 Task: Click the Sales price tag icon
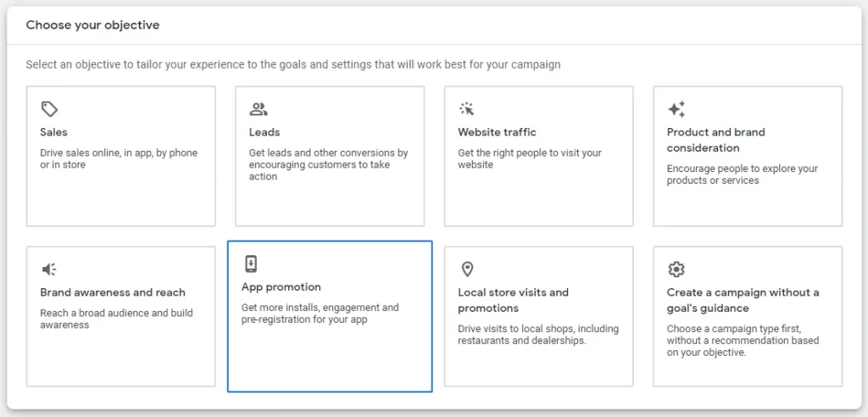click(50, 109)
